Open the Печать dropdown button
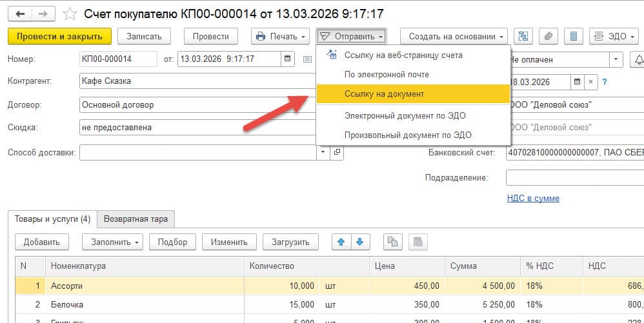This screenshot has height=323, width=644. tap(280, 36)
